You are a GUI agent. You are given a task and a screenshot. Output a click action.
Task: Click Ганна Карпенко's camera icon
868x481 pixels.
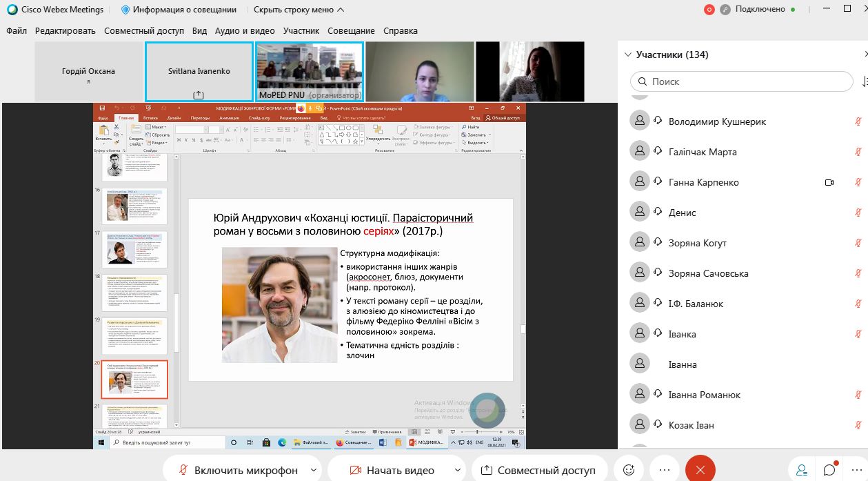(x=829, y=182)
